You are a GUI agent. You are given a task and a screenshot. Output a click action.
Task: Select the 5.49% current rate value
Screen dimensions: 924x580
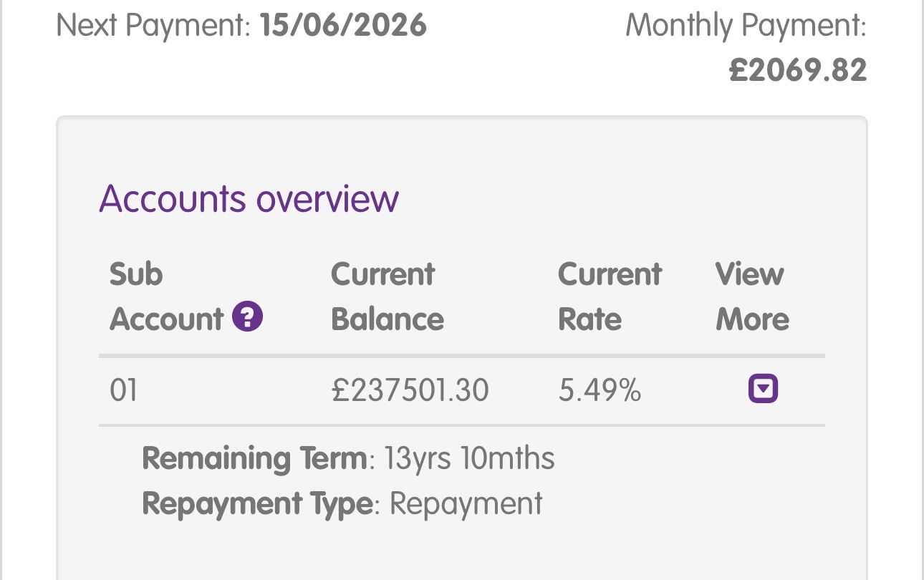[x=600, y=391]
